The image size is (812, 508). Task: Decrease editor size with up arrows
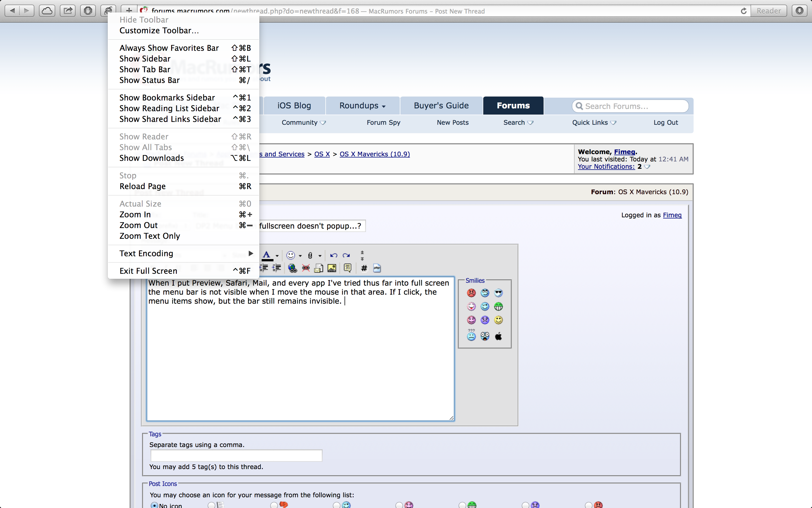pos(362,252)
